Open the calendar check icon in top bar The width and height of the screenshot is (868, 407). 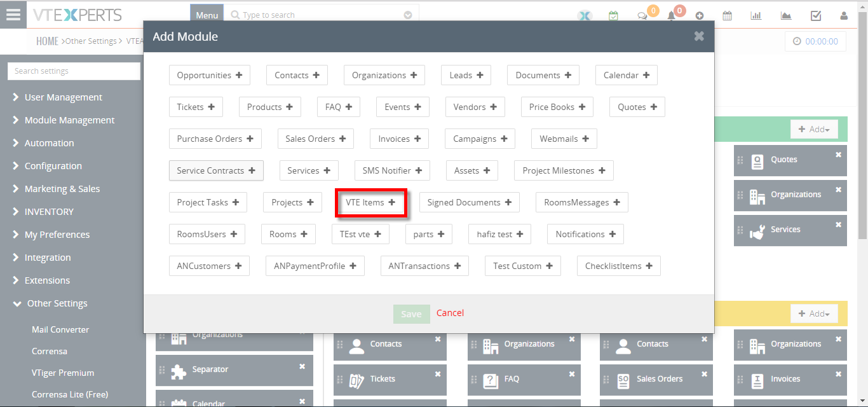(x=613, y=16)
